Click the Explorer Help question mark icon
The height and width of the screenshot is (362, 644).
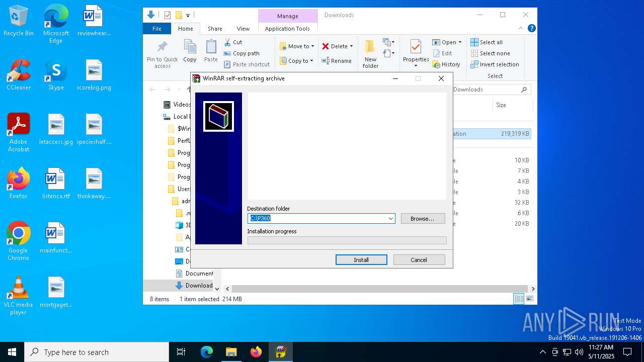click(x=531, y=29)
